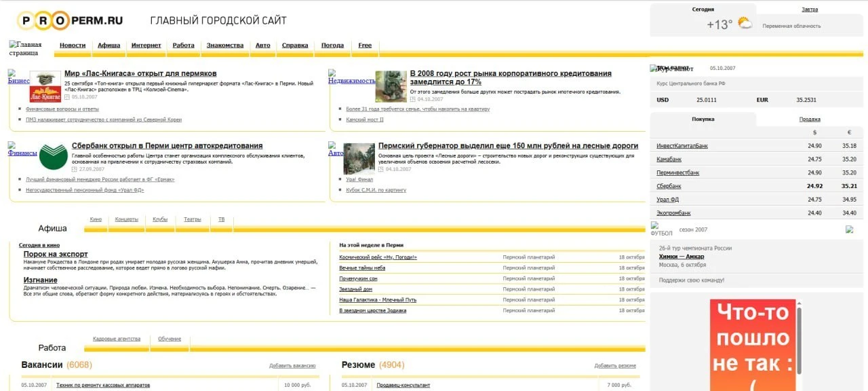Select the Покупка currency tab

[703, 119]
